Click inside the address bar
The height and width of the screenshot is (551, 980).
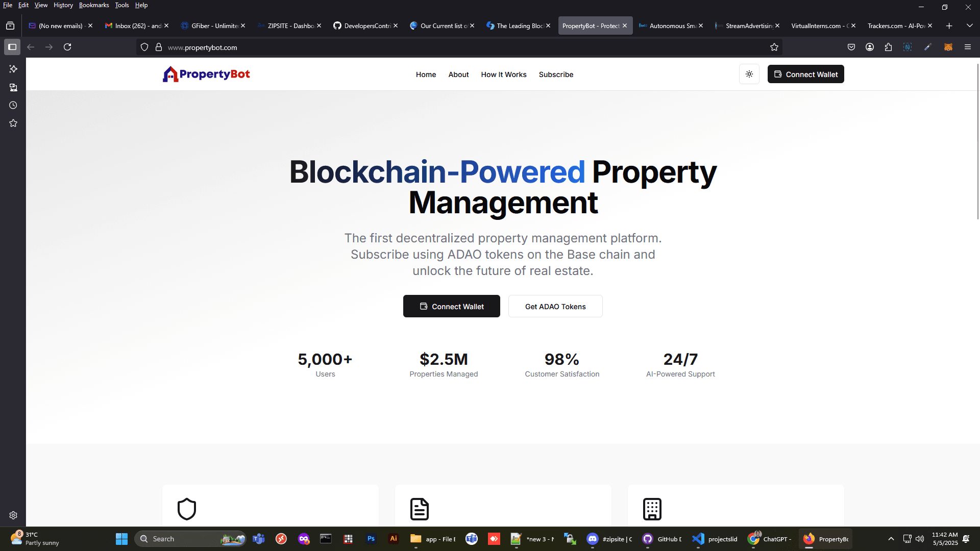[357, 47]
